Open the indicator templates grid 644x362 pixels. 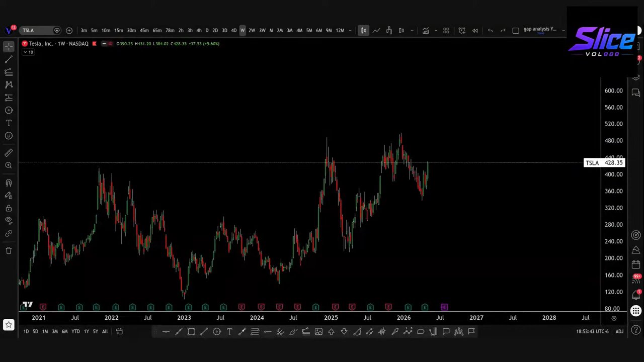tap(446, 31)
